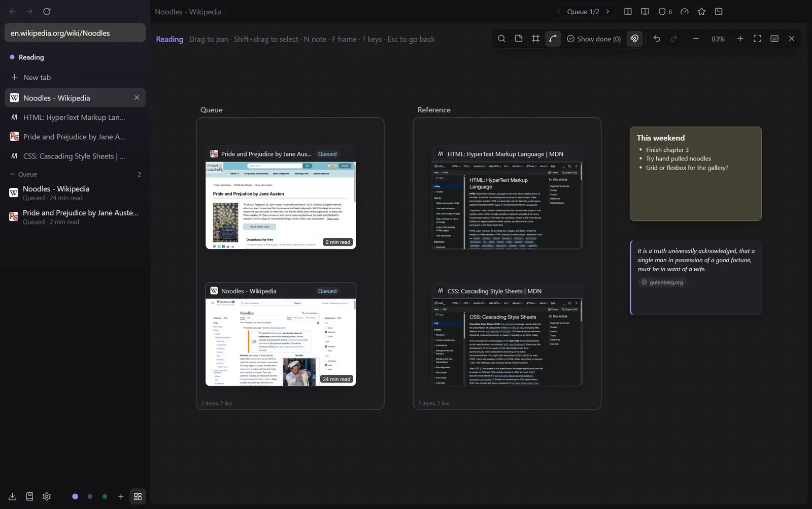This screenshot has height=509, width=812.
Task: Toggle the canvas grid view icon
Action: pos(138,496)
